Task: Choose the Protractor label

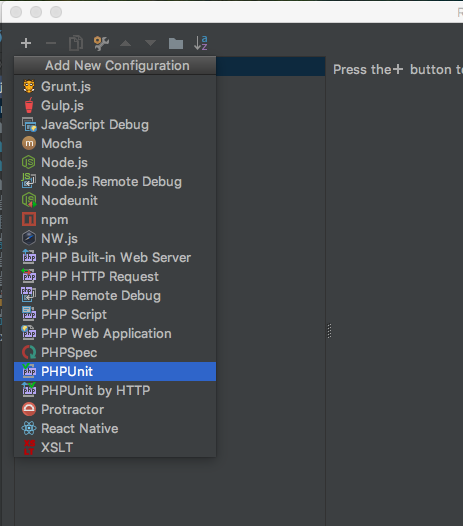Action: click(72, 410)
